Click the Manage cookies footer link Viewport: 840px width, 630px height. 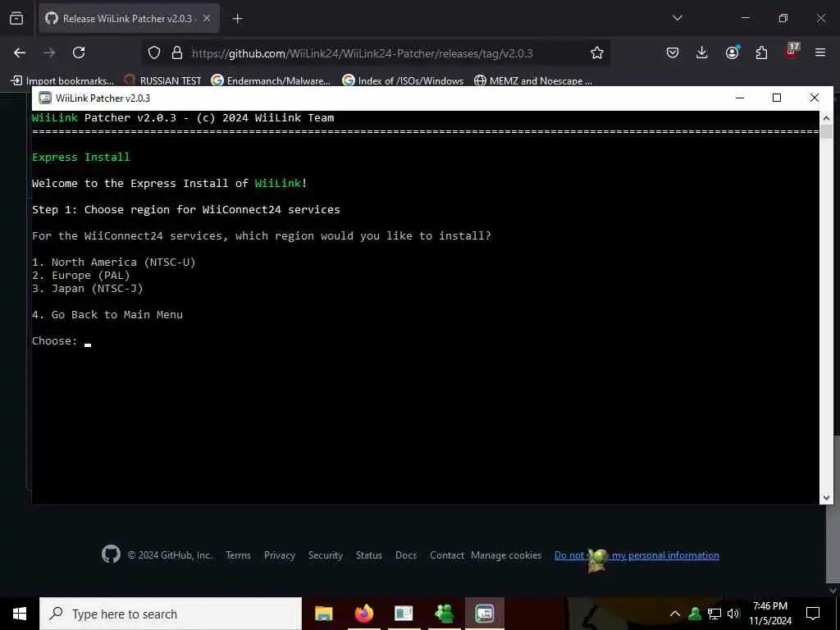[506, 555]
